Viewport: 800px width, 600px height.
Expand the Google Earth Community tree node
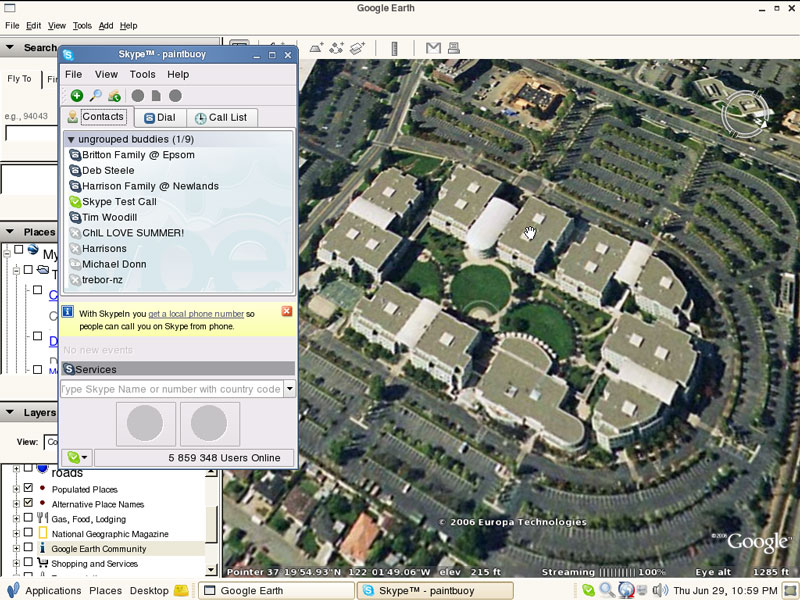(x=16, y=548)
